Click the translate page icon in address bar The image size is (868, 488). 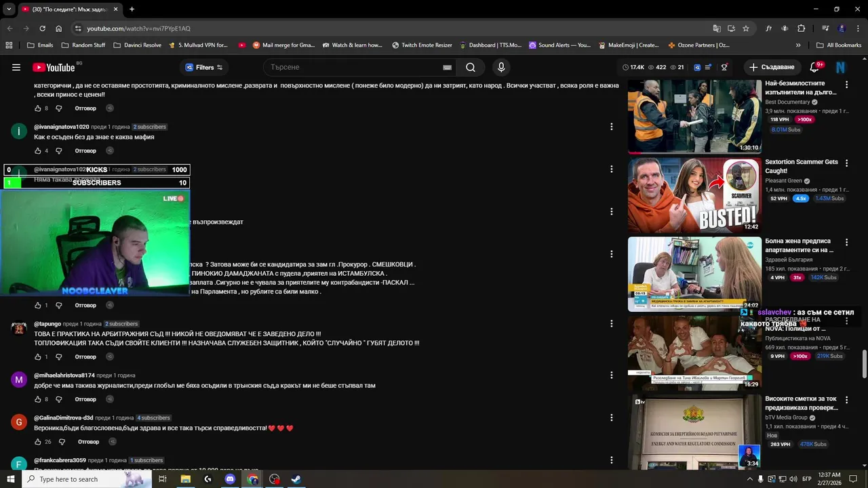[717, 28]
